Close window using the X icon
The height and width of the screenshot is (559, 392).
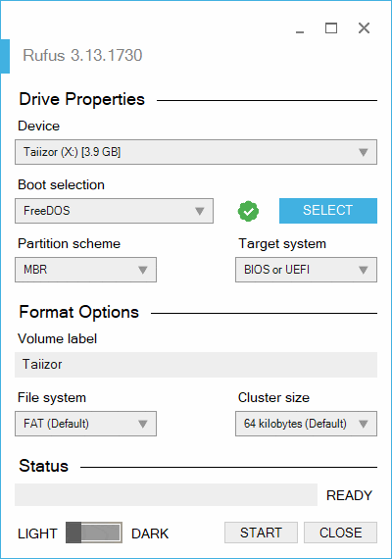coord(364,28)
